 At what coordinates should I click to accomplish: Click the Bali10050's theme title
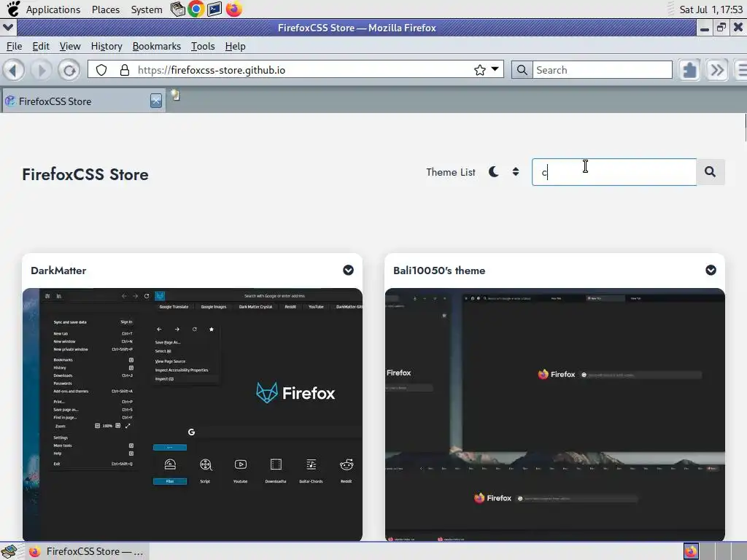tap(439, 271)
